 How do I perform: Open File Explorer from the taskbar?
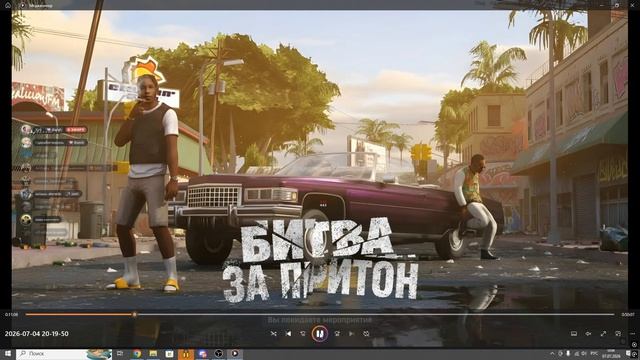tap(153, 354)
